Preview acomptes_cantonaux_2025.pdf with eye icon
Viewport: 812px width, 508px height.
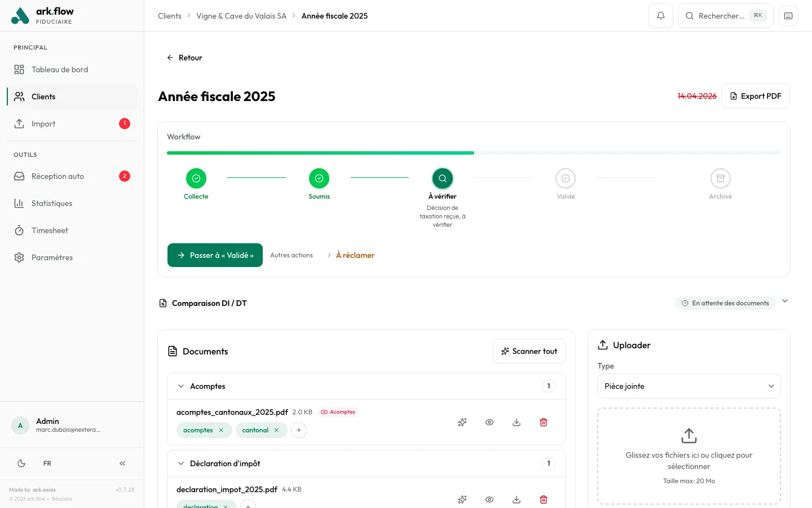(489, 422)
